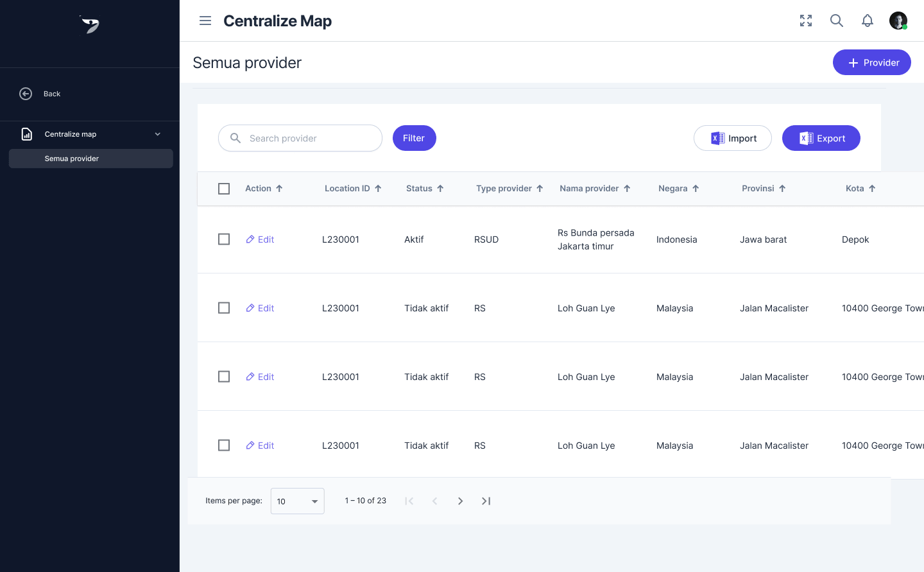Open search using the magnifier icon
This screenshot has width=924, height=572.
pyautogui.click(x=837, y=21)
